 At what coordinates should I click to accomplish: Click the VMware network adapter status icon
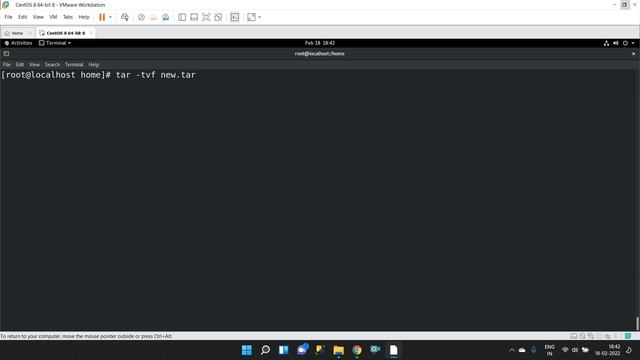click(x=591, y=336)
